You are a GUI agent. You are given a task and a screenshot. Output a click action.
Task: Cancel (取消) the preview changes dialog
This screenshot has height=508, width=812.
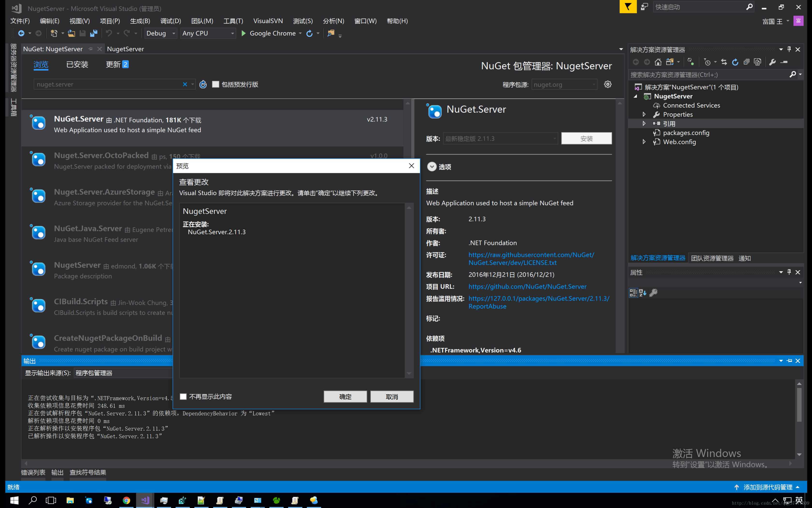(x=391, y=396)
